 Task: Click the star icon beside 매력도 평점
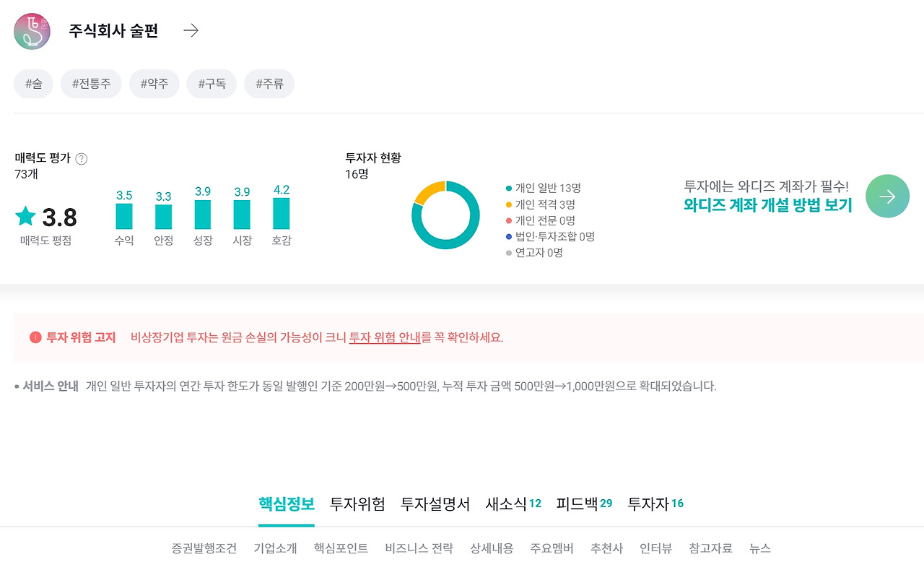click(x=25, y=213)
